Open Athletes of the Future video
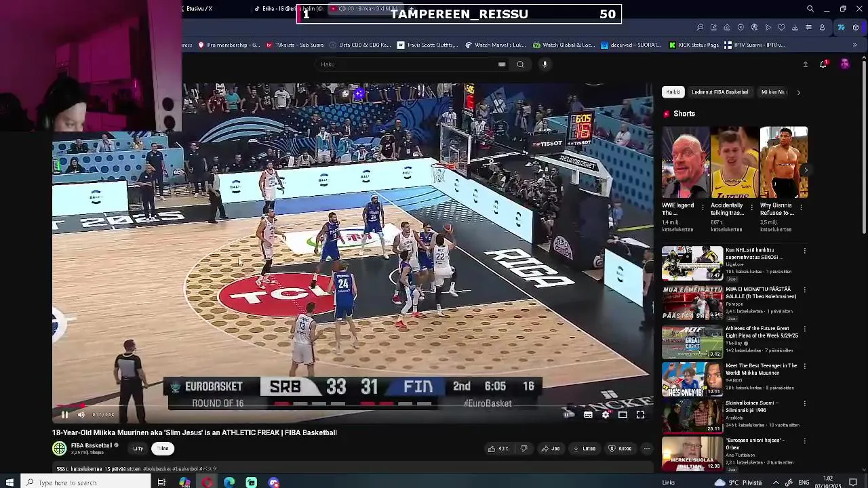 [692, 342]
